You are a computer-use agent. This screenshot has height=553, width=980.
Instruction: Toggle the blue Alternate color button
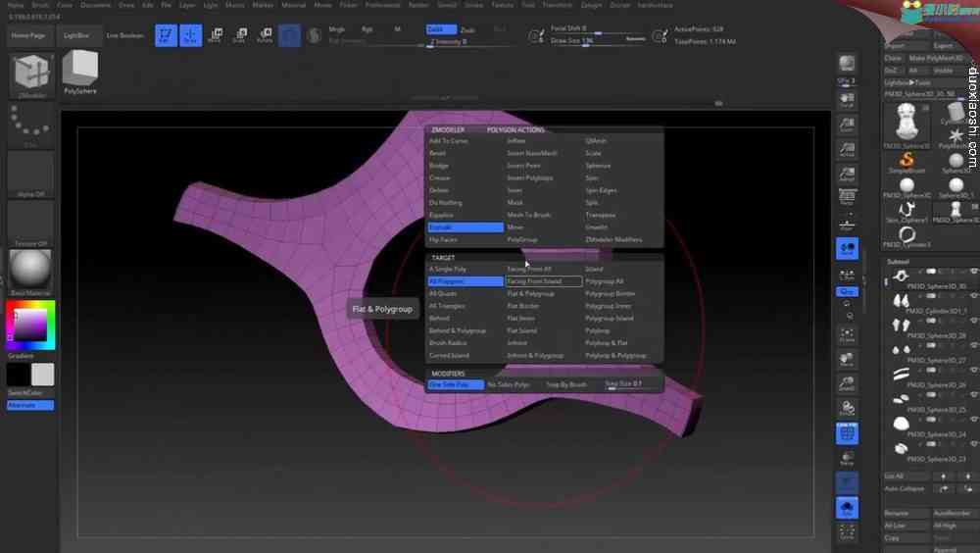(30, 405)
